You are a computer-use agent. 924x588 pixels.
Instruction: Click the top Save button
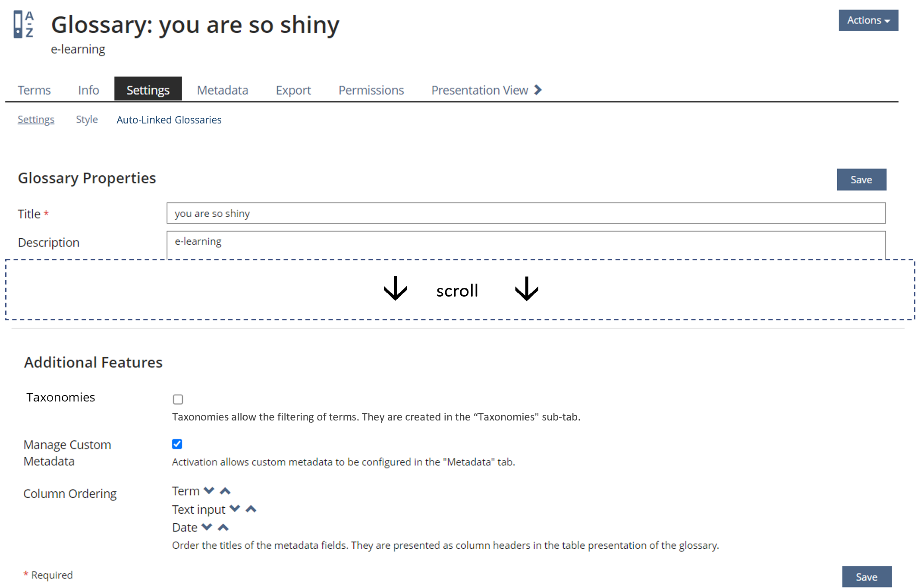coord(861,180)
